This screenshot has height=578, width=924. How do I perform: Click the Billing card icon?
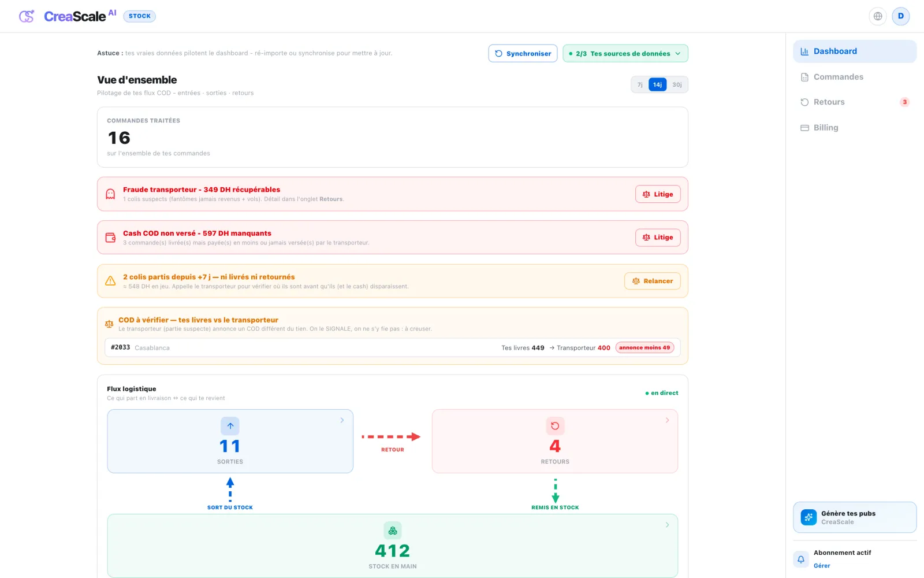tap(804, 128)
